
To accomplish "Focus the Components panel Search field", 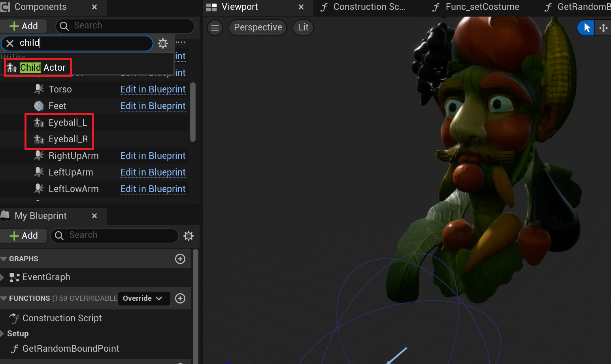I will 125,26.
